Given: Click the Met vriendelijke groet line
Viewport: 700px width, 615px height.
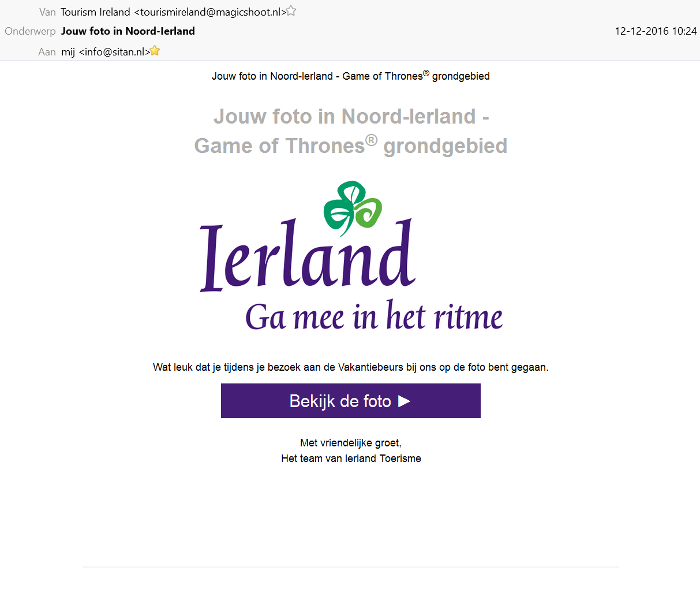Looking at the screenshot, I should (x=351, y=443).
